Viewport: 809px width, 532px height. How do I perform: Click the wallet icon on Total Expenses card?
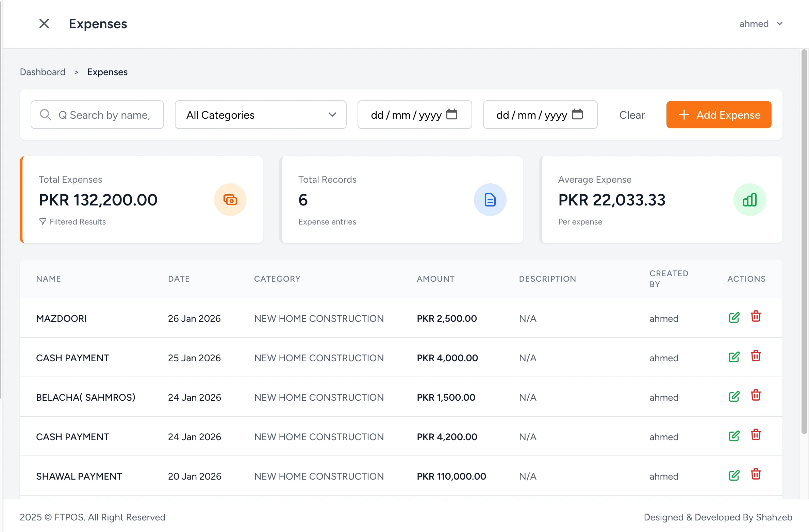pyautogui.click(x=230, y=200)
